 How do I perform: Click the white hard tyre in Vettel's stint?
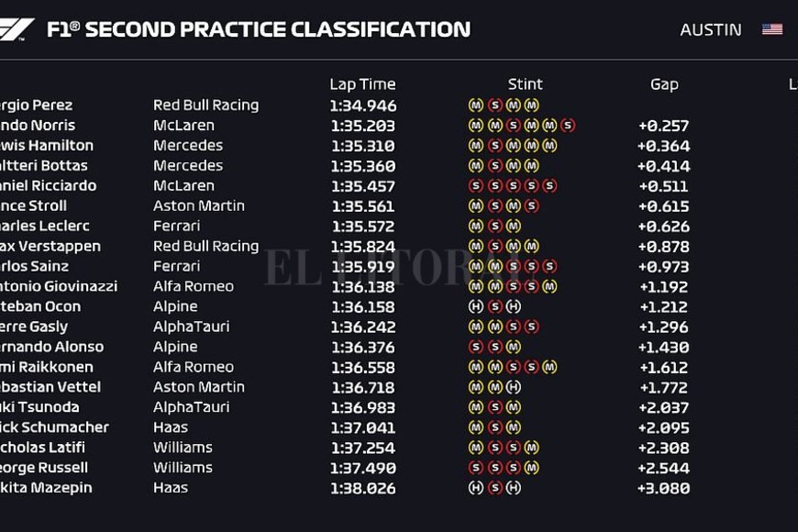[x=513, y=387]
